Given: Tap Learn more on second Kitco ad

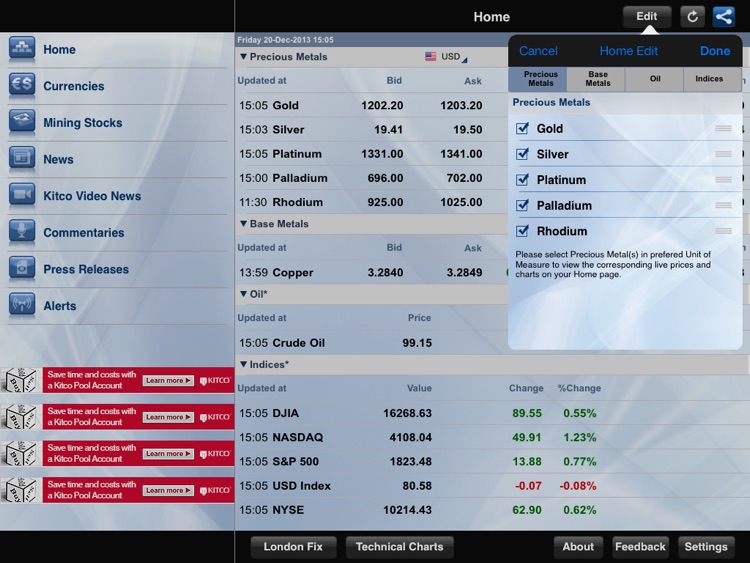Looking at the screenshot, I should 168,417.
